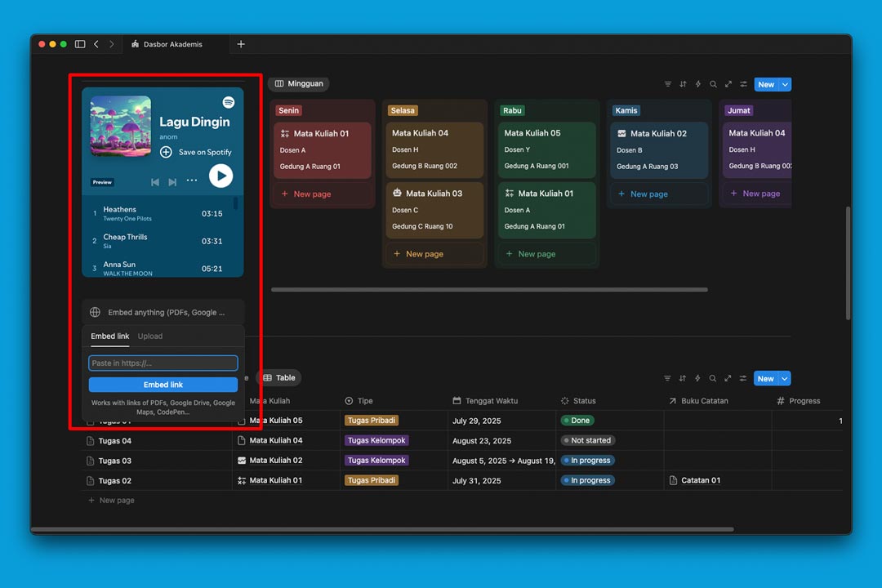Open sort icon in the Table view toolbar
Screen dimensions: 882x588
682,379
